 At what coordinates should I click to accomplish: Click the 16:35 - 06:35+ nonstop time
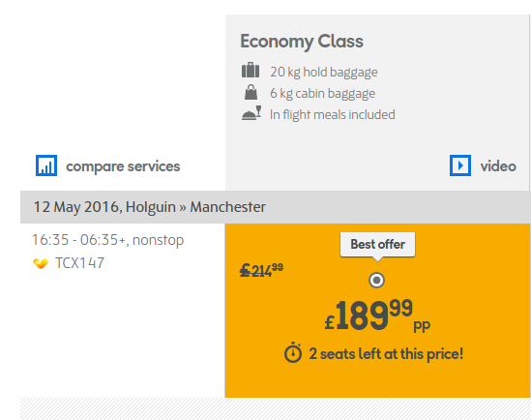108,240
